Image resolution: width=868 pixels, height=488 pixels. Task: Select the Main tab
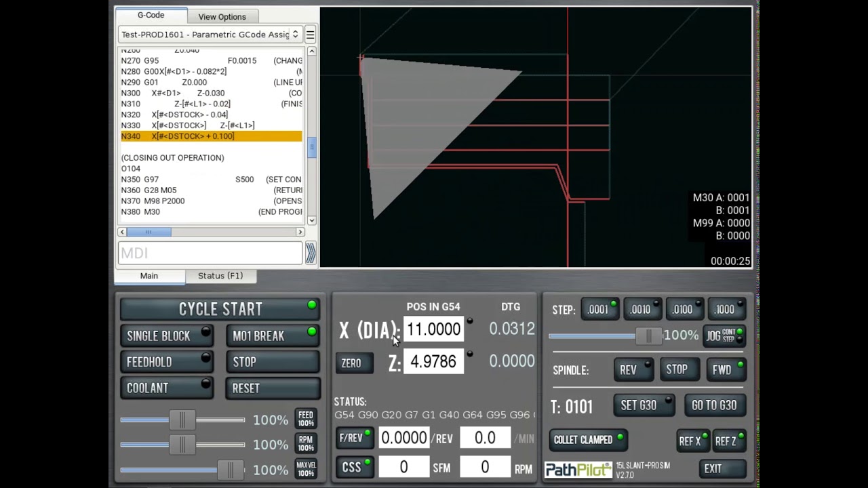click(149, 276)
